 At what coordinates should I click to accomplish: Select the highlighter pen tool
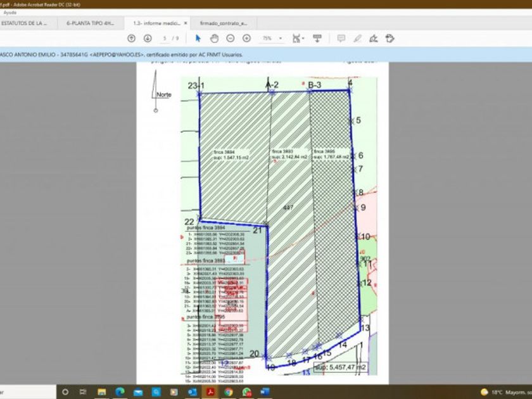[358, 39]
